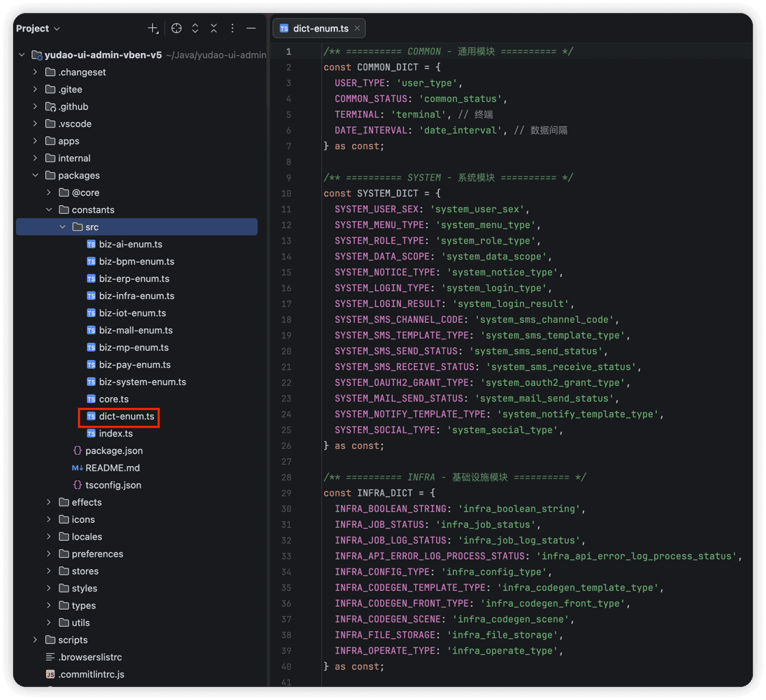Open biz-iot-enum.ts file icon
This screenshot has height=700, width=766.
coord(91,313)
